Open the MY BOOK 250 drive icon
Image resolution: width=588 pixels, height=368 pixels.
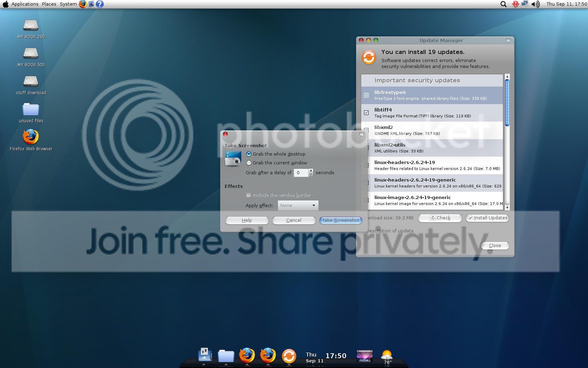point(31,26)
